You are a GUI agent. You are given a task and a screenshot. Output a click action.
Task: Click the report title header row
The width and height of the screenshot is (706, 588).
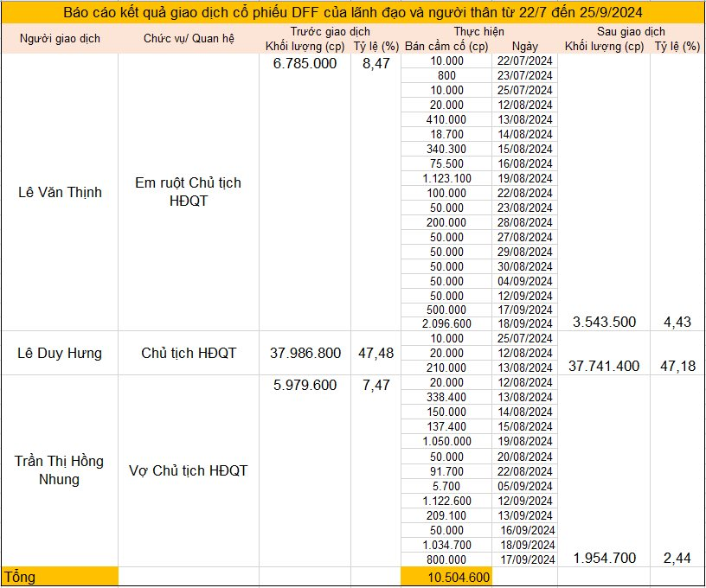tap(353, 13)
